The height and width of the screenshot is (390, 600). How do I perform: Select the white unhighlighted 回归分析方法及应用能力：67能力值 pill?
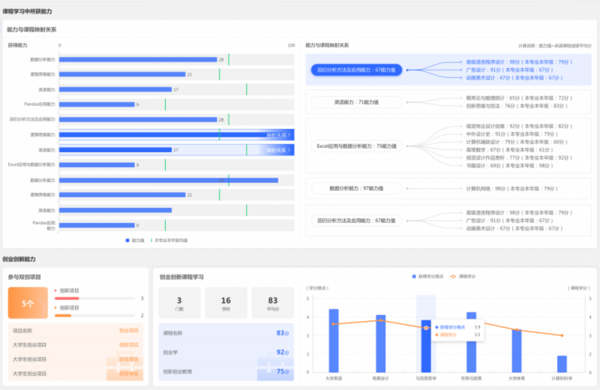[356, 220]
